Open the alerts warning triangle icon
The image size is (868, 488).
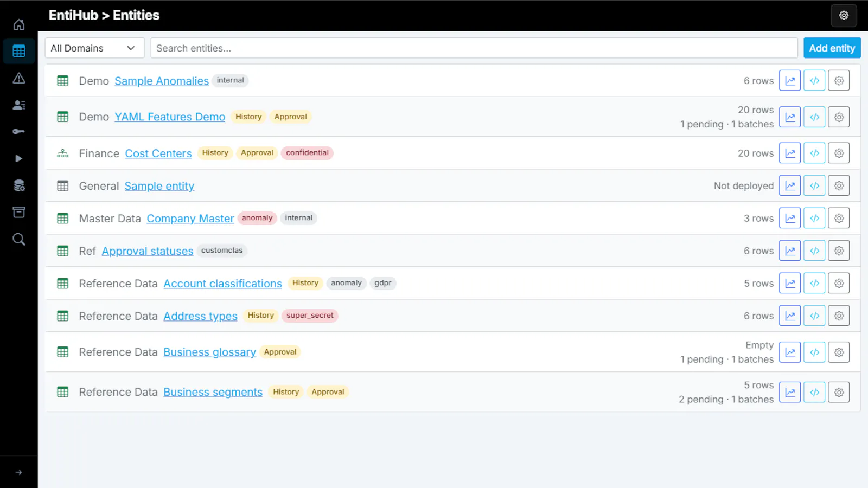tap(19, 78)
